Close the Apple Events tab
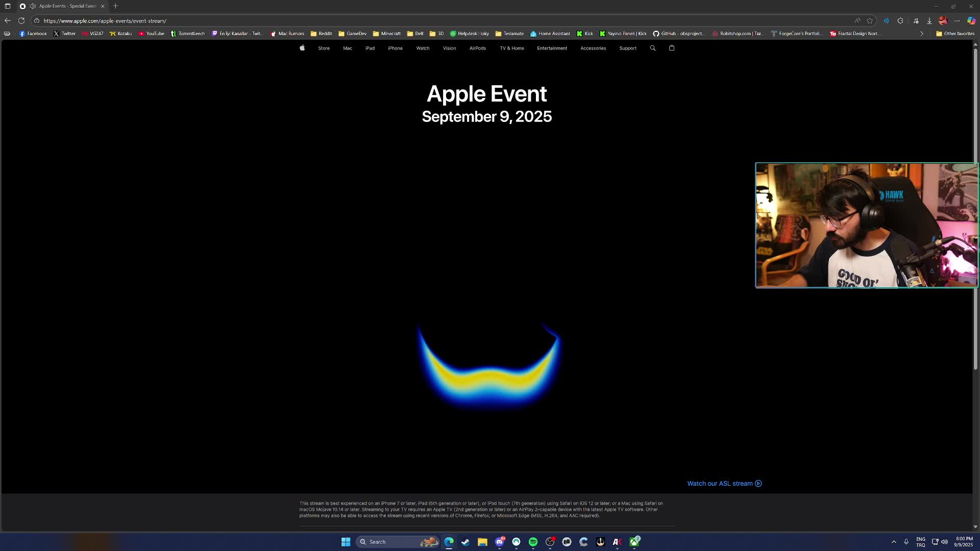Image resolution: width=980 pixels, height=551 pixels. point(103,6)
